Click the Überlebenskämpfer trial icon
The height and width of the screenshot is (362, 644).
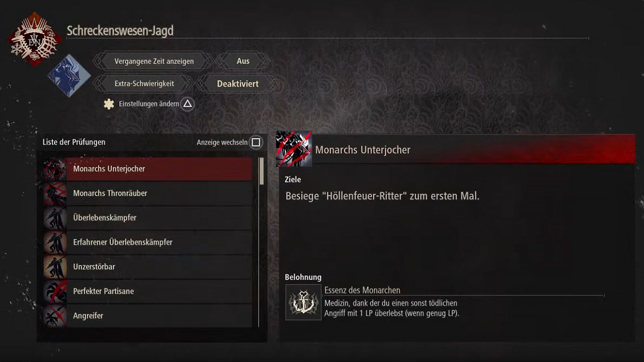click(55, 218)
